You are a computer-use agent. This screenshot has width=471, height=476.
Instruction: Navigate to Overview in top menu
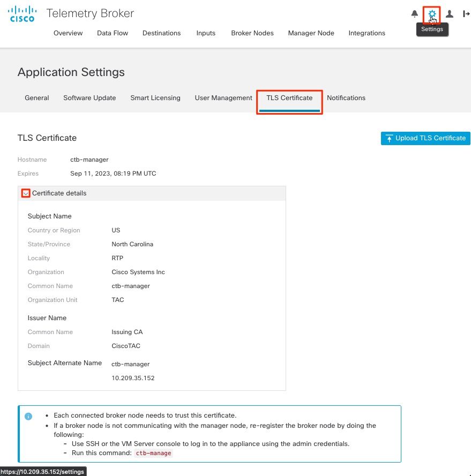(x=68, y=33)
